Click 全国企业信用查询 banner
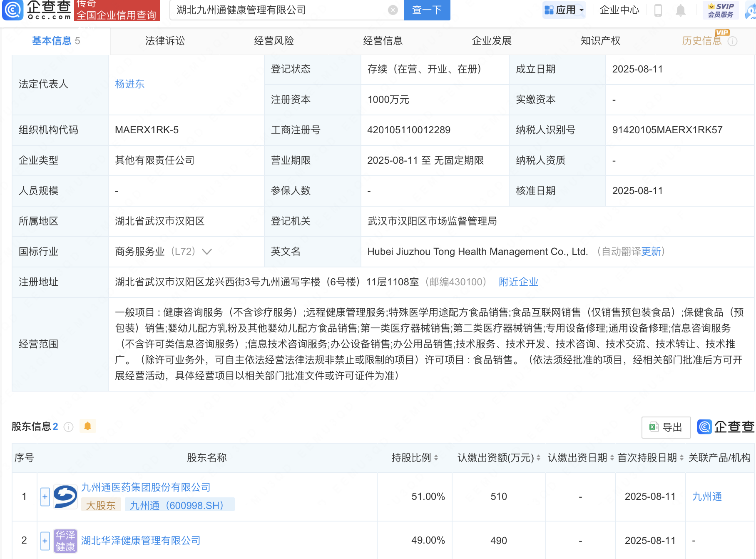The width and height of the screenshot is (756, 559). point(117,10)
